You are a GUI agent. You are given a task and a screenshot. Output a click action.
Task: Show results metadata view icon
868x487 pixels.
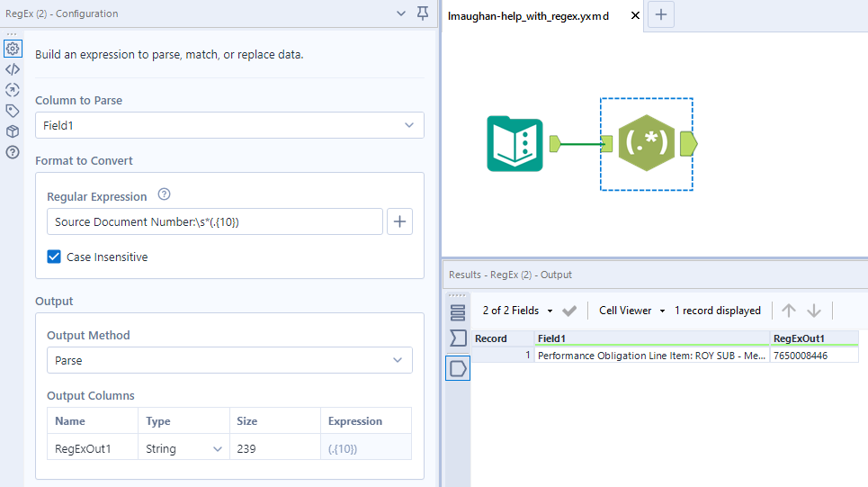tap(458, 338)
